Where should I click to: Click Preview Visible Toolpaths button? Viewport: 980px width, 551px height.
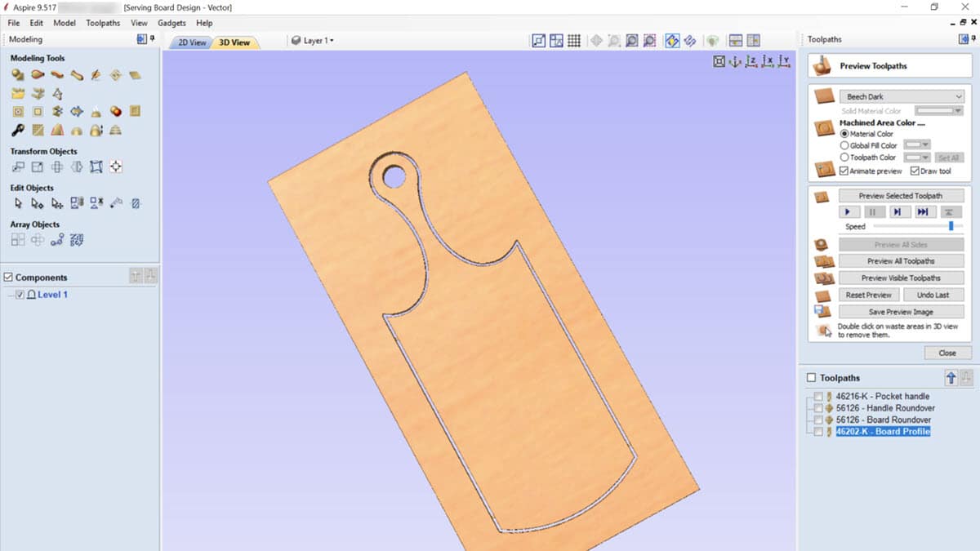tap(901, 278)
